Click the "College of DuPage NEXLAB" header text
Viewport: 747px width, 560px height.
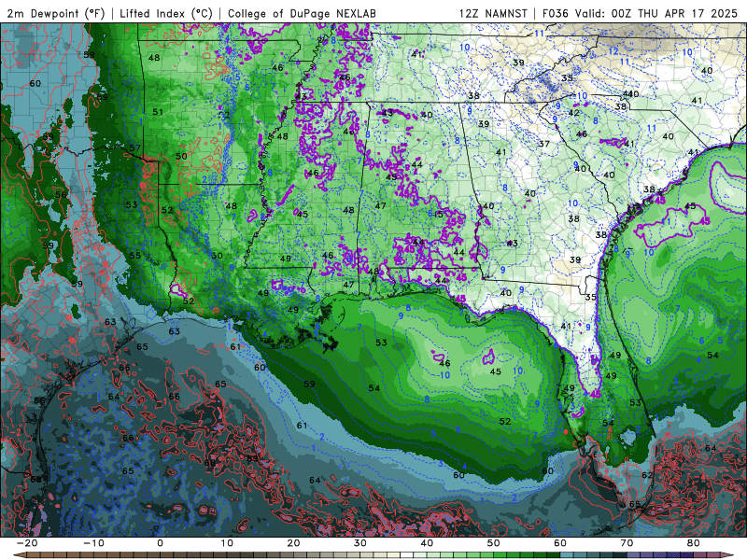pos(302,13)
